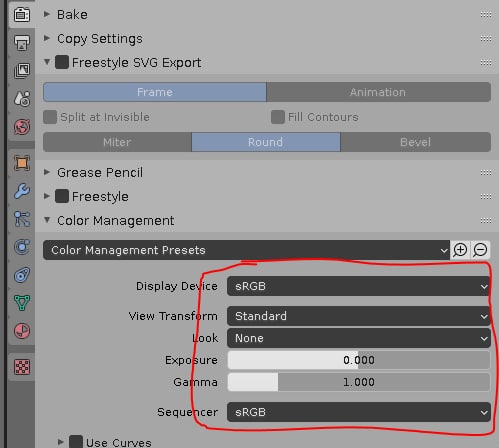This screenshot has width=499, height=448.
Task: Enable the Use Curves checkbox
Action: coord(76,442)
